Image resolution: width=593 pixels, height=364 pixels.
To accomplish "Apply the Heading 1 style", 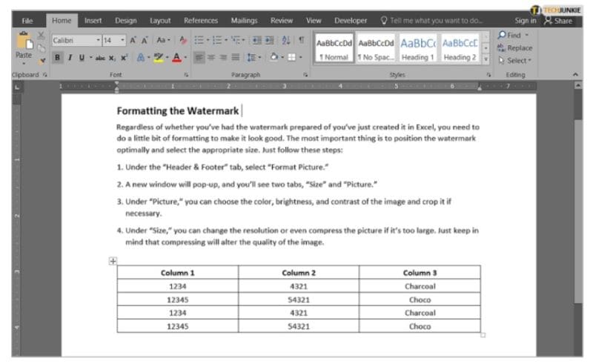I will pyautogui.click(x=417, y=49).
